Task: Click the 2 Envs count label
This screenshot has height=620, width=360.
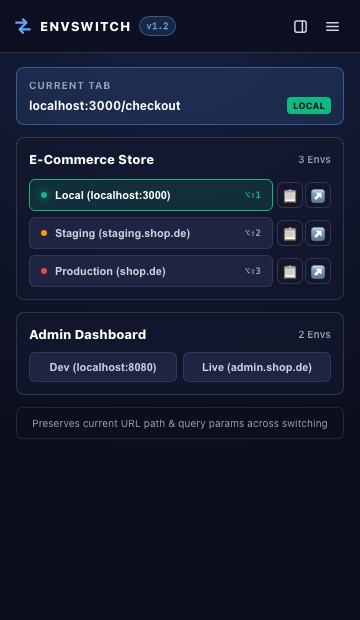Action: [x=315, y=335]
